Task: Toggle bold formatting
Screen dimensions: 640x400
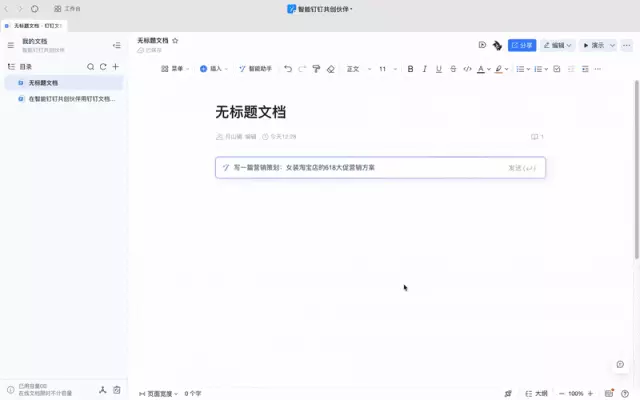Action: click(x=410, y=69)
